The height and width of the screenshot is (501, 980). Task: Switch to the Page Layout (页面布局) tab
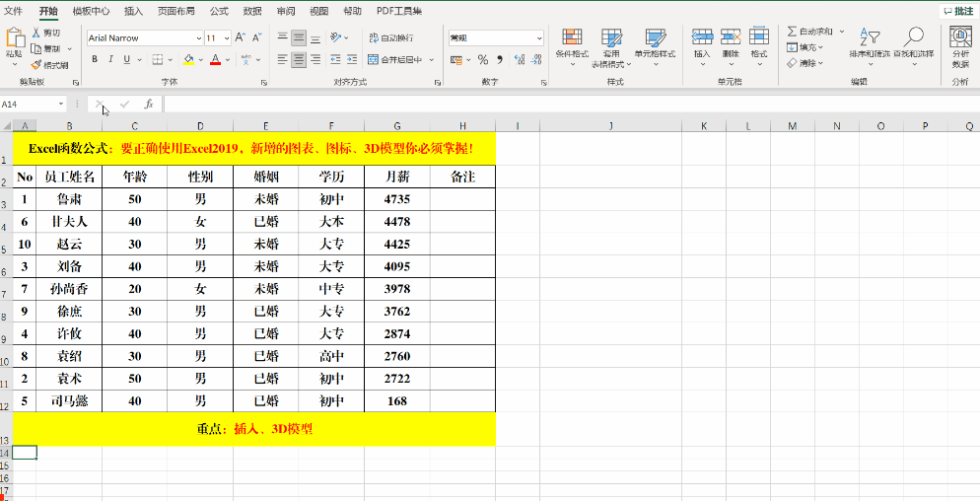(x=175, y=11)
